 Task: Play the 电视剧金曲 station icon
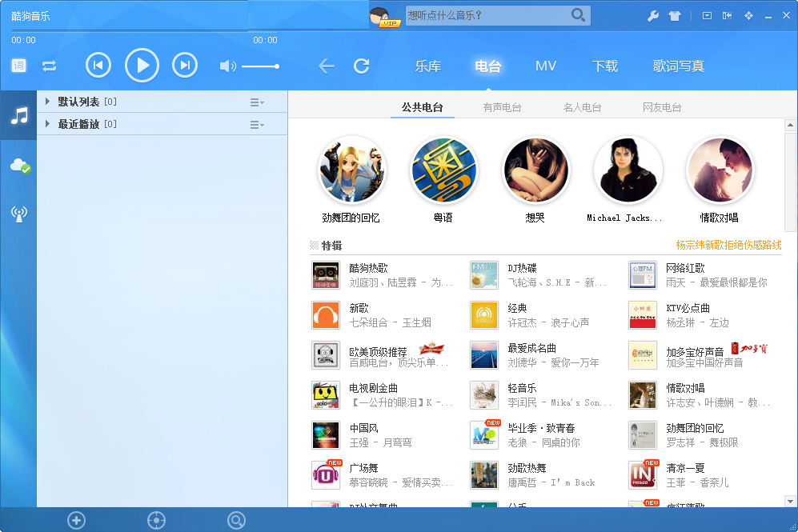coord(326,395)
